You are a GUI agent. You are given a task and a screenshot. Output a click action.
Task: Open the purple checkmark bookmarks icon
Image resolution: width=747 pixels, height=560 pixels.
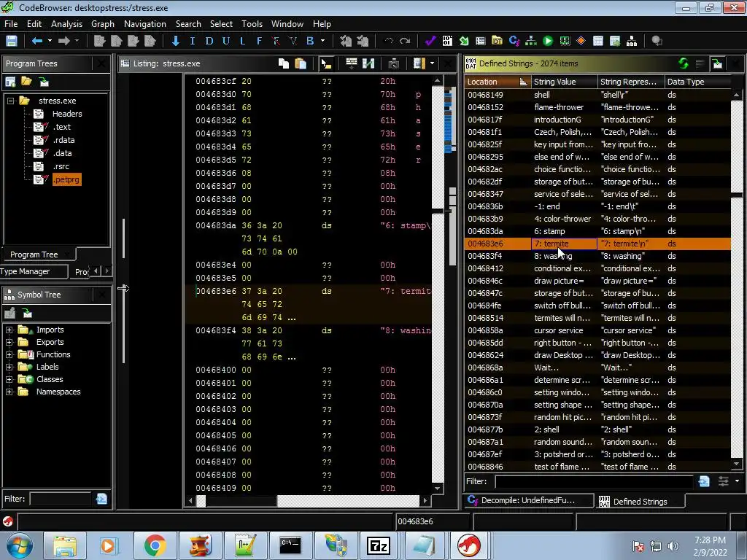(x=430, y=41)
